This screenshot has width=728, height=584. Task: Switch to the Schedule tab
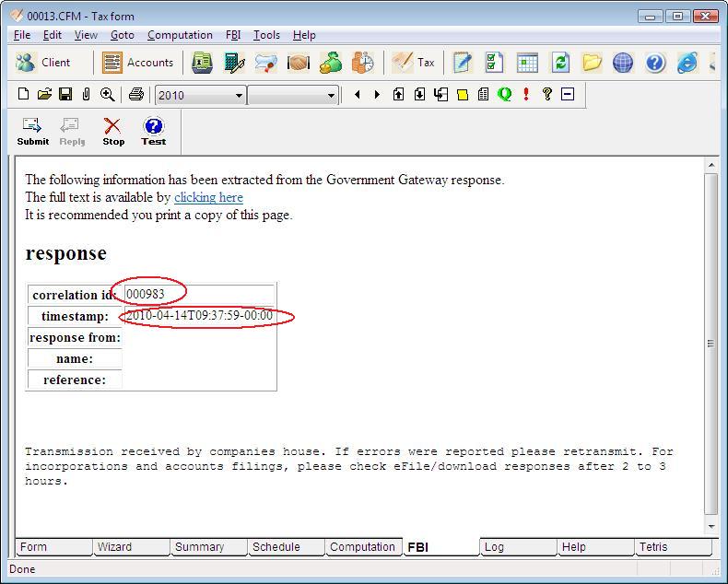(286, 547)
